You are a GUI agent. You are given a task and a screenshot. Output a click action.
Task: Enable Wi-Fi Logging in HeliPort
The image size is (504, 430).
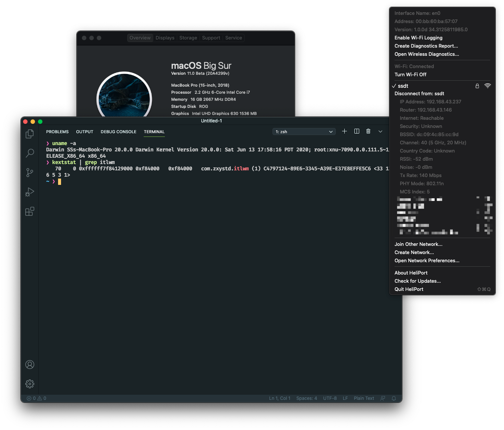(418, 38)
